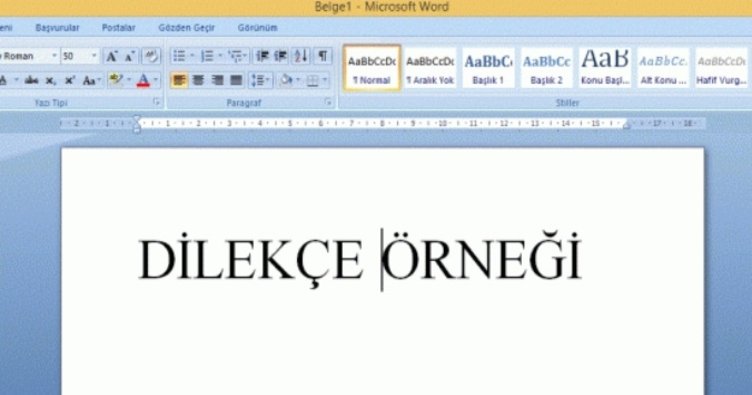Toggle show paragraph marks (¶)
Image resolution: width=752 pixels, height=395 pixels.
[323, 56]
